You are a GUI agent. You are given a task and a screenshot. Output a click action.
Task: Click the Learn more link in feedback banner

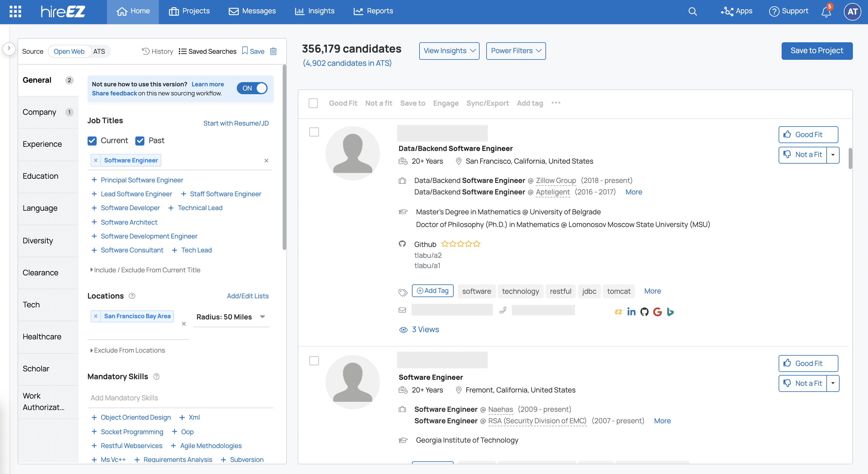click(x=208, y=83)
